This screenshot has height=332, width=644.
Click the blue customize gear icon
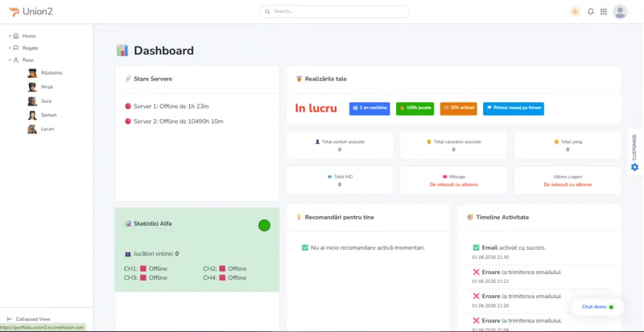coord(635,167)
